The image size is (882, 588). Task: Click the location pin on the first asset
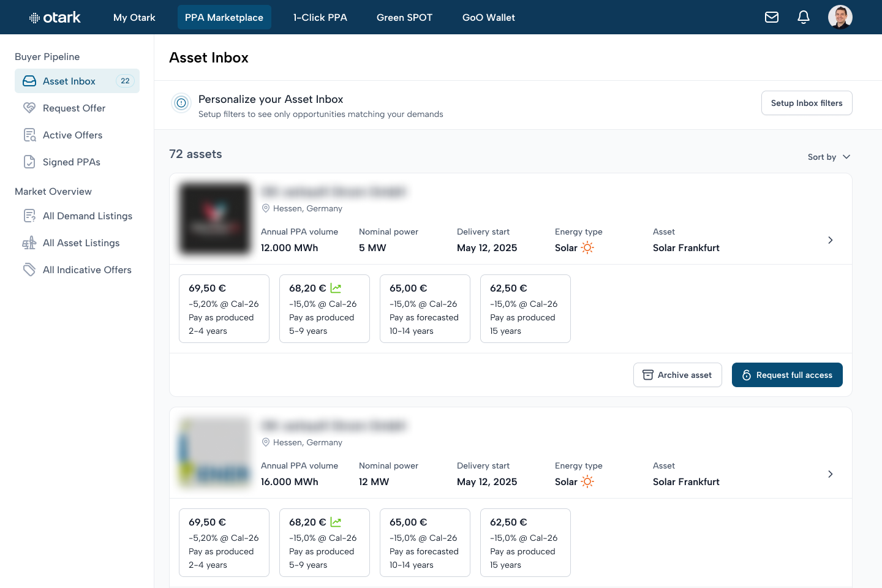pyautogui.click(x=266, y=208)
